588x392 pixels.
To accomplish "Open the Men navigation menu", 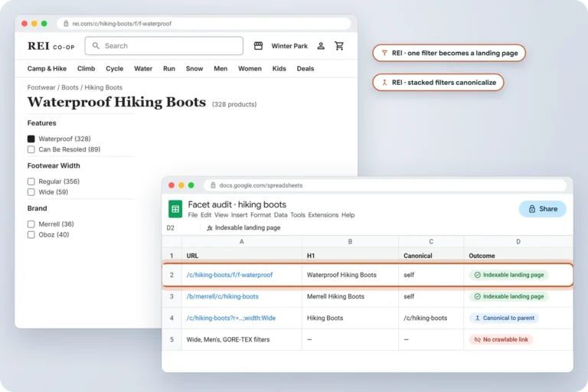I will coord(220,69).
